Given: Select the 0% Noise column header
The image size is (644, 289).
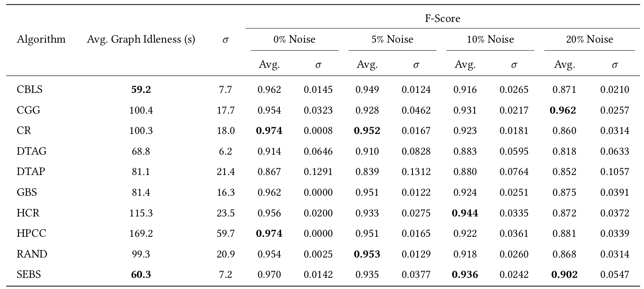Looking at the screenshot, I should click(294, 39).
